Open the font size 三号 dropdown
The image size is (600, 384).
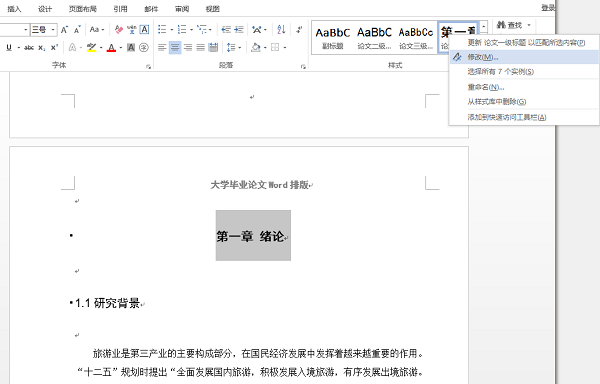click(53, 29)
